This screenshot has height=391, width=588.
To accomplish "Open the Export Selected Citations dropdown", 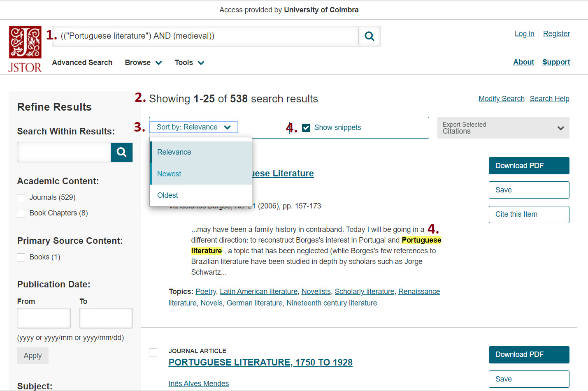I will point(503,128).
